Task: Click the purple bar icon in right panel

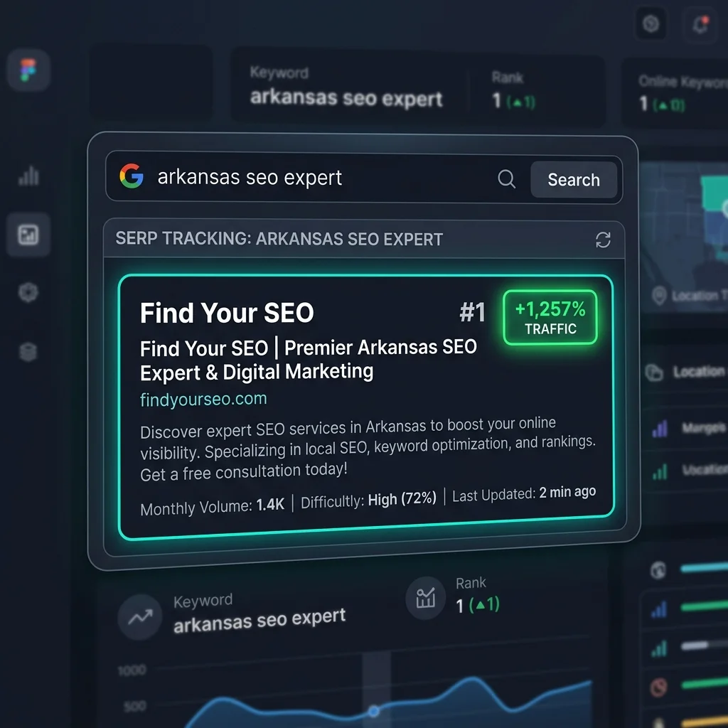Action: click(x=660, y=429)
